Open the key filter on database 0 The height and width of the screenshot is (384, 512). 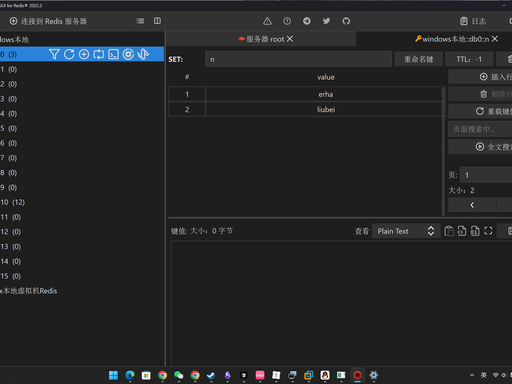tap(54, 54)
